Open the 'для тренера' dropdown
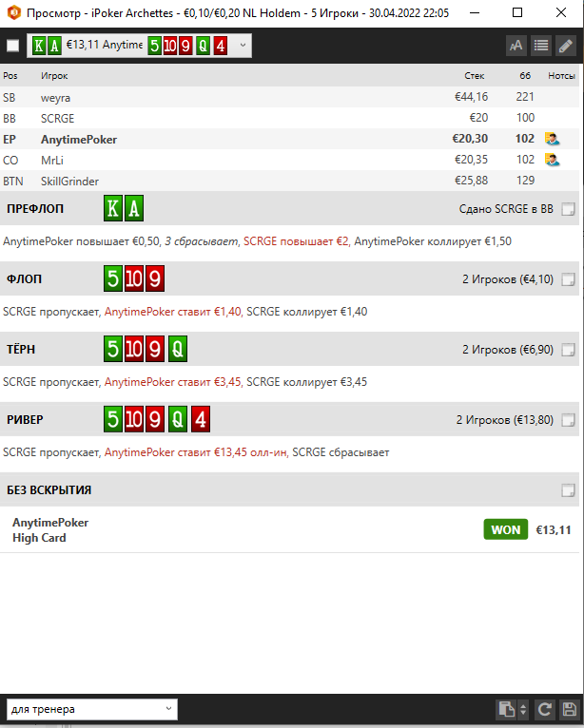Screen dimensions: 584x728 91,709
